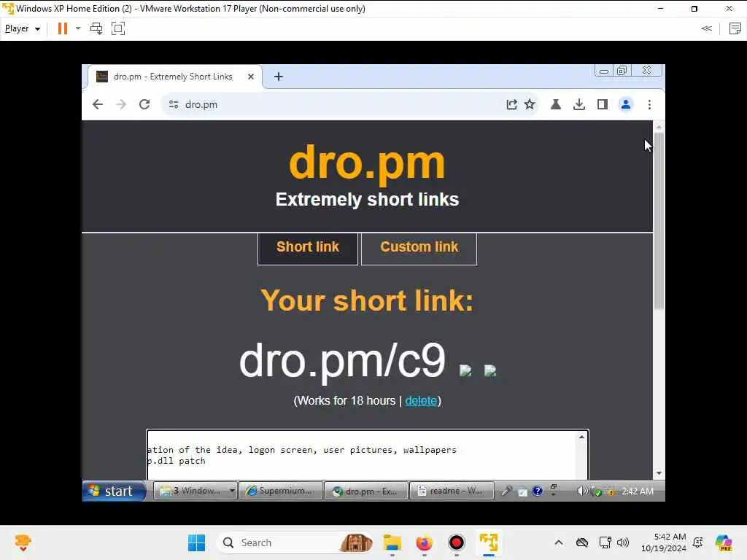Collapse VMware toolbar with double chevron
The height and width of the screenshot is (560, 747).
click(706, 28)
